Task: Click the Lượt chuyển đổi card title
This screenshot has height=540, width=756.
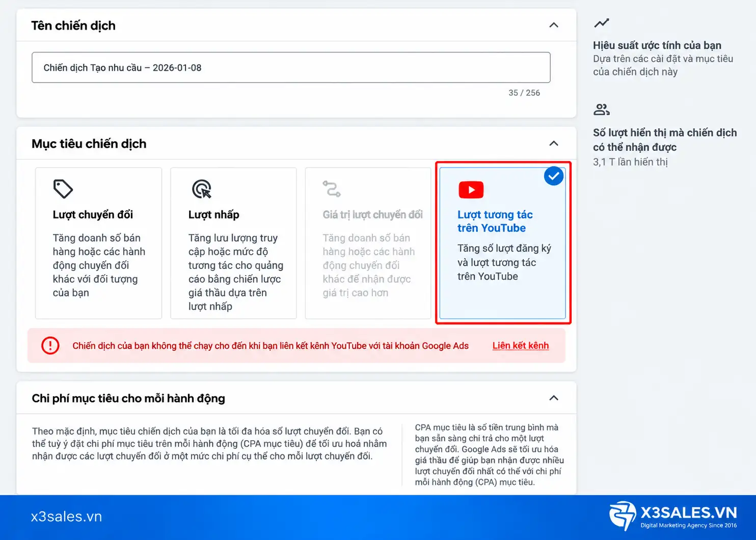Action: click(93, 214)
